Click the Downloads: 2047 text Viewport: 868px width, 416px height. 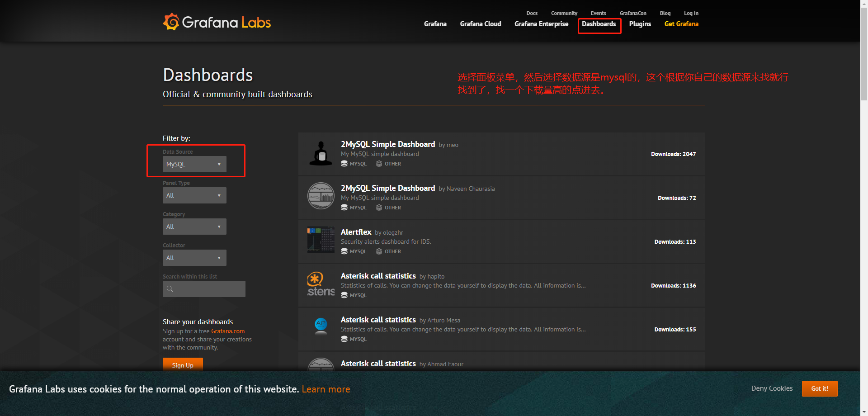[x=674, y=154]
